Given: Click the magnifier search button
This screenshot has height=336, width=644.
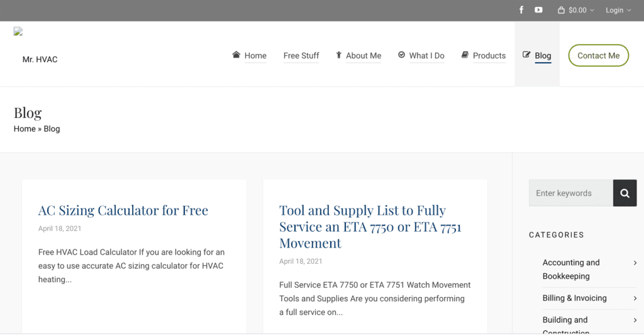Looking at the screenshot, I should tap(625, 193).
